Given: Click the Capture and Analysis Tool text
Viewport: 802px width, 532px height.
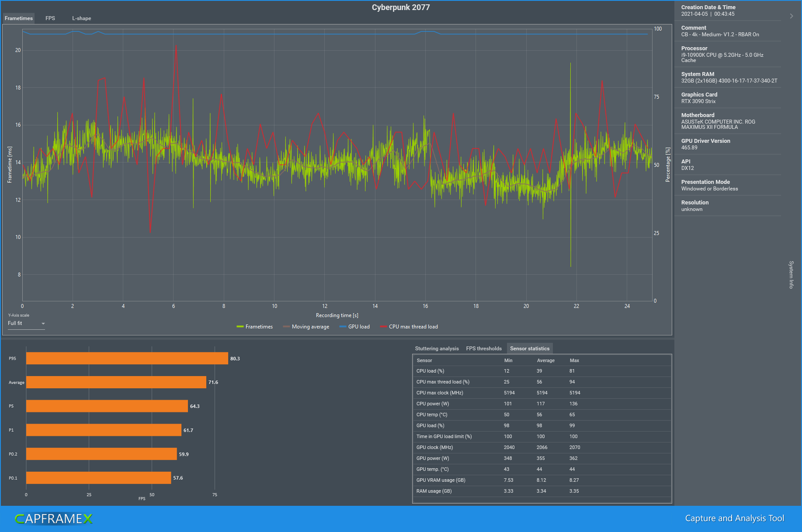Looking at the screenshot, I should [x=735, y=518].
